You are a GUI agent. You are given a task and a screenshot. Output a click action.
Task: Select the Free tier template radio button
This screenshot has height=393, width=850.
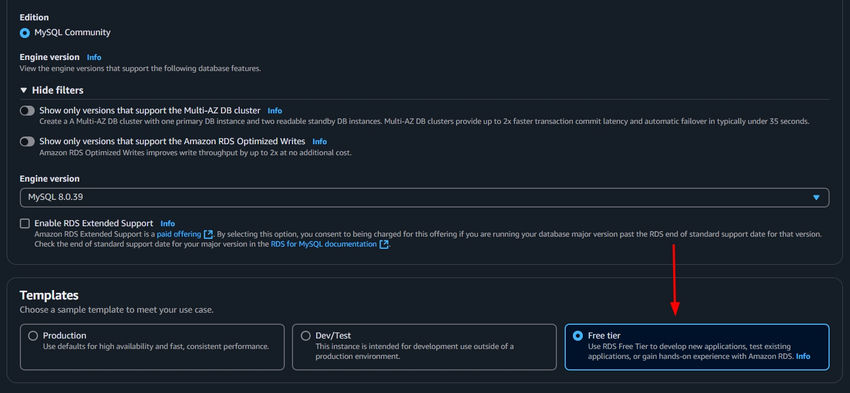pos(578,336)
